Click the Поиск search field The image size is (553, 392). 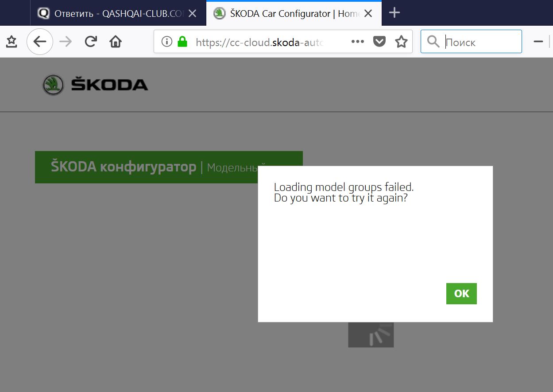(x=480, y=42)
